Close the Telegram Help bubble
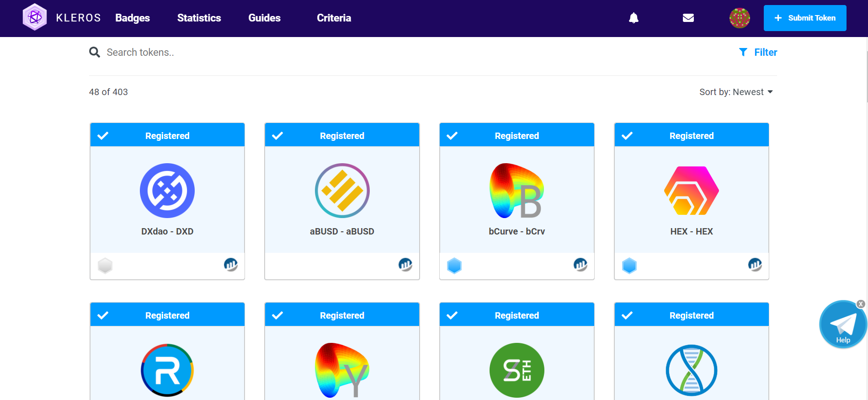This screenshot has height=400, width=868. (861, 304)
